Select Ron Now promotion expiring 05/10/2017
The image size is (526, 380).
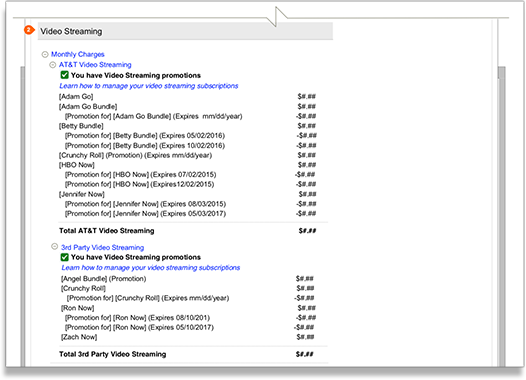[x=190, y=327]
